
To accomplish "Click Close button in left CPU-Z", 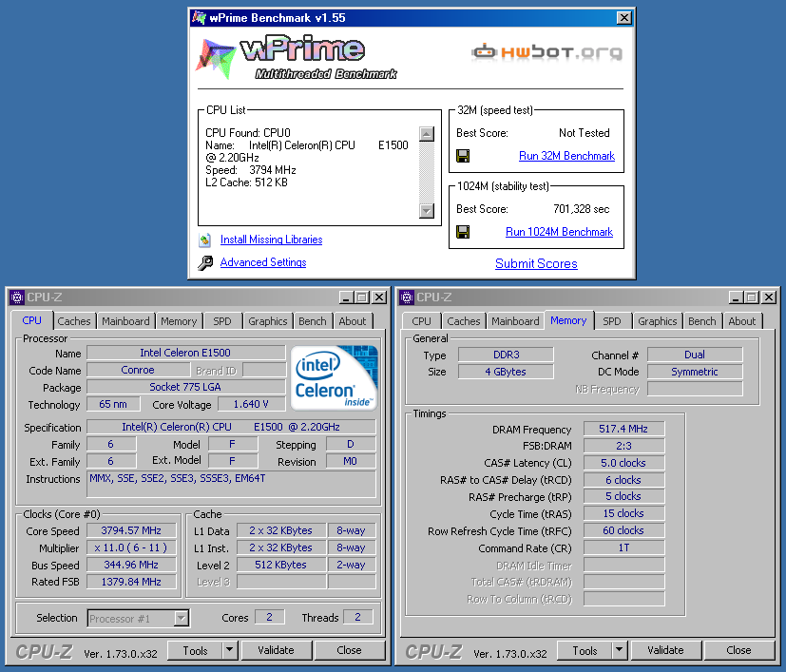I will click(349, 650).
